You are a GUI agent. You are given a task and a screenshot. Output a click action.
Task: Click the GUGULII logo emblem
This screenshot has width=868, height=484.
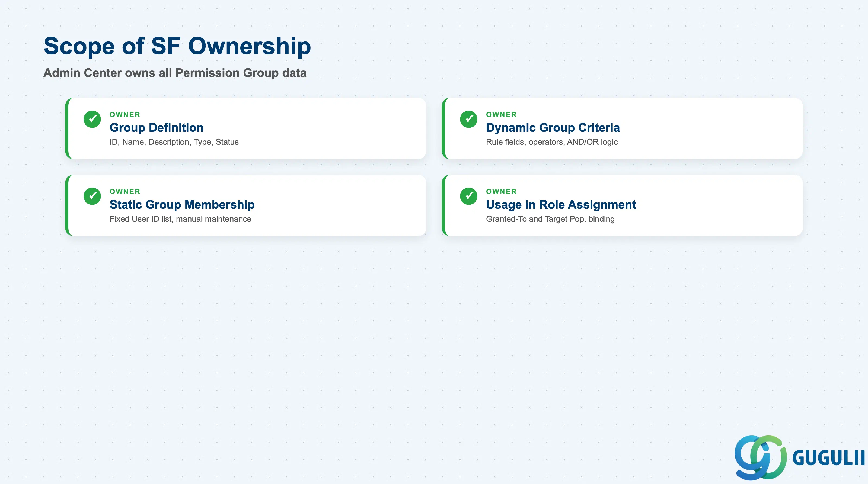click(x=761, y=457)
